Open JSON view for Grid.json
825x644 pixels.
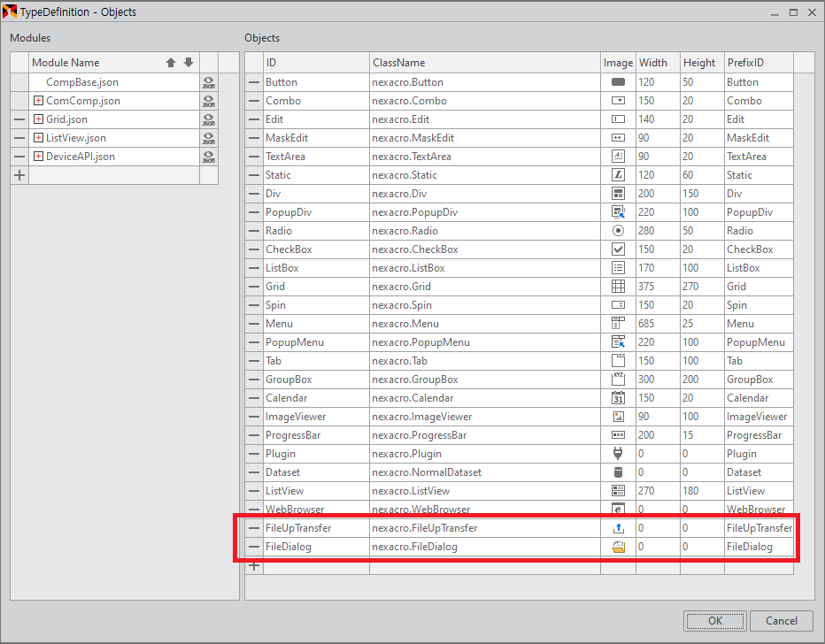click(208, 119)
